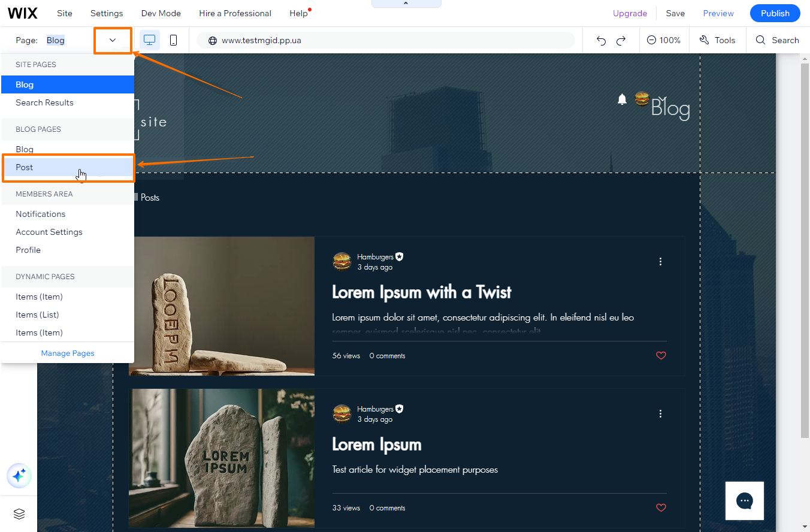Select Notifications under Members Area
The width and height of the screenshot is (810, 532).
tap(40, 214)
